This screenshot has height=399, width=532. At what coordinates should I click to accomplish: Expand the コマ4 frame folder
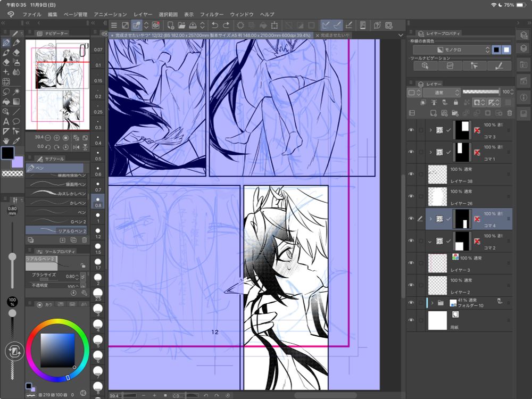[430, 219]
